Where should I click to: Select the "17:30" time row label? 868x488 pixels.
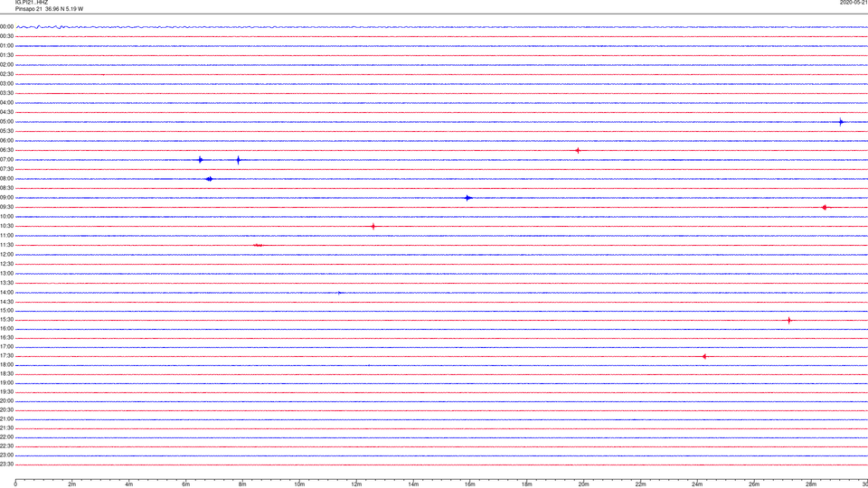click(6, 356)
